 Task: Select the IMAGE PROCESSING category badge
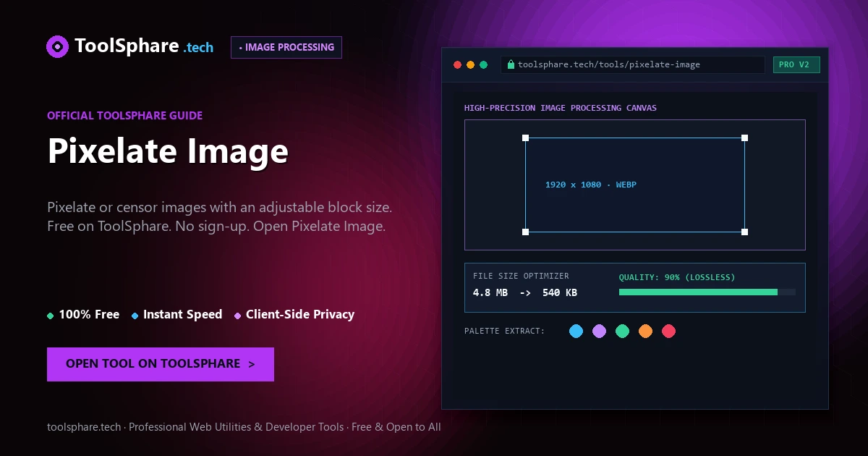point(286,47)
